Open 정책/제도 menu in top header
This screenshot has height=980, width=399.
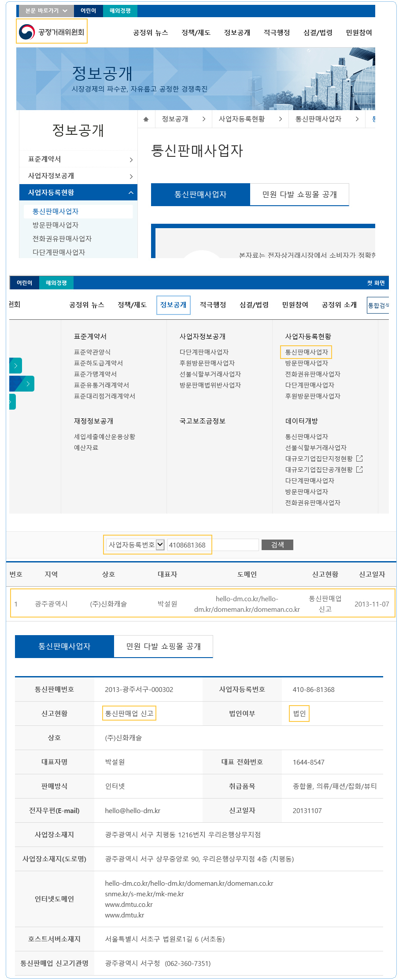point(196,33)
